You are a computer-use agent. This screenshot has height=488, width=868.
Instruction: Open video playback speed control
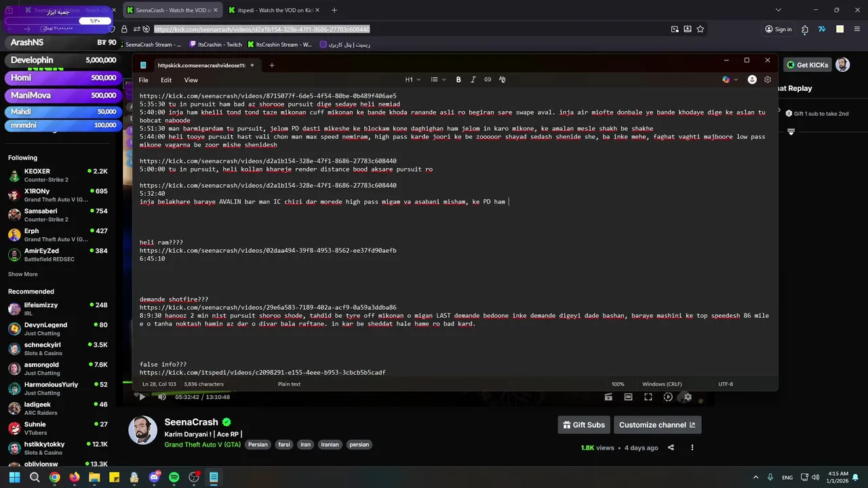pyautogui.click(x=668, y=397)
